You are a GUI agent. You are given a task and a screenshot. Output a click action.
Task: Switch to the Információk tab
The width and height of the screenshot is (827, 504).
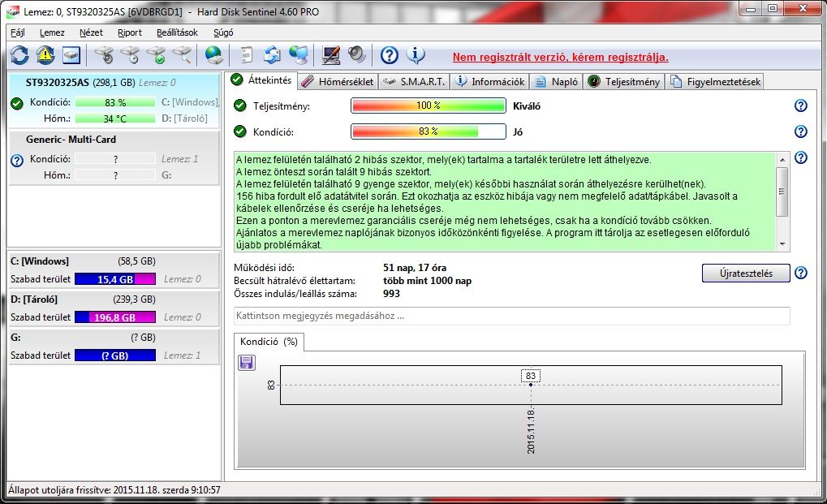coord(490,82)
